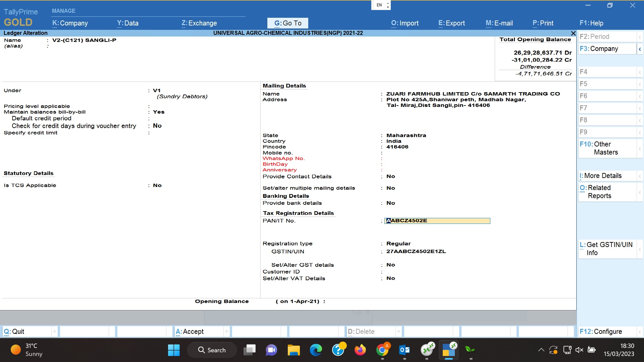Toggle Is TCS Applicable value

pos(157,185)
